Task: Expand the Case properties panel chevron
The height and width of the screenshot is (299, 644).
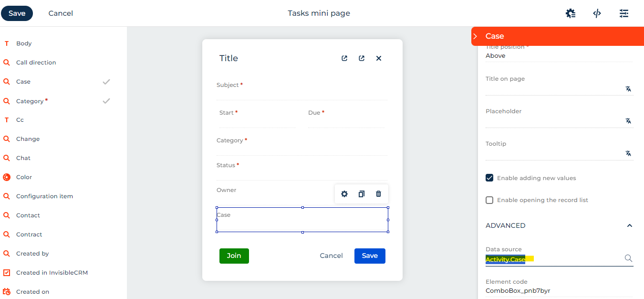Action: (475, 36)
